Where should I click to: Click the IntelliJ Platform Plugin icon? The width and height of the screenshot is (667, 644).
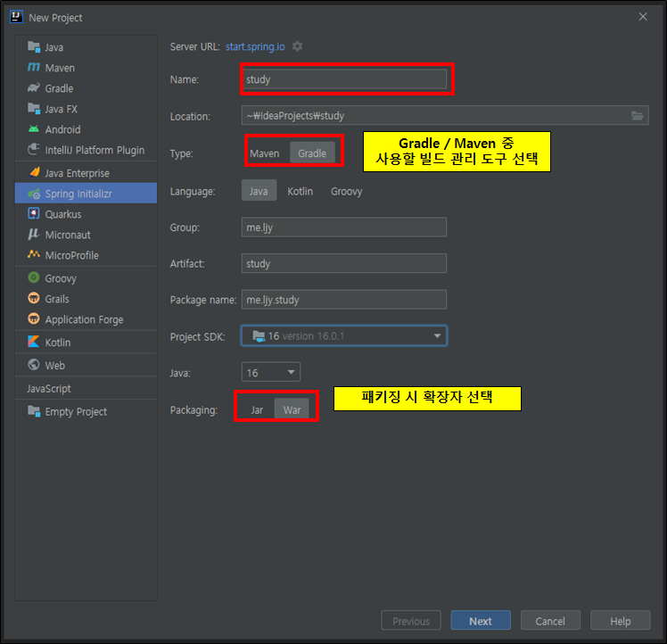[x=34, y=149]
